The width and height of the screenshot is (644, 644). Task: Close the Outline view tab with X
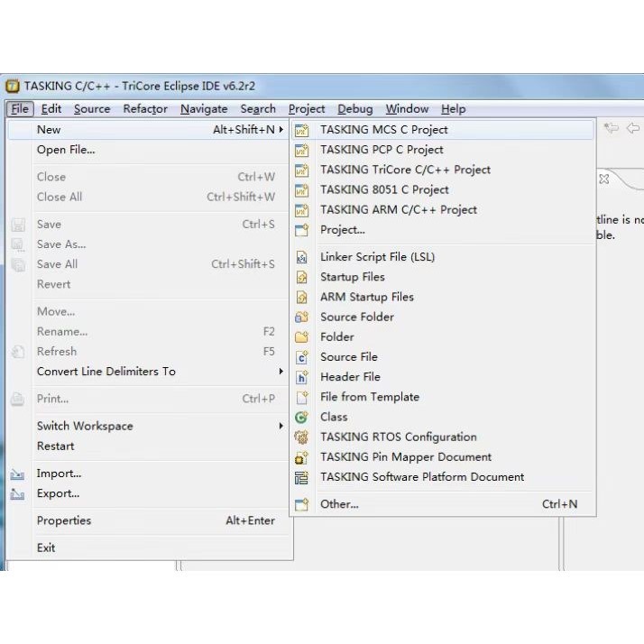point(603,179)
